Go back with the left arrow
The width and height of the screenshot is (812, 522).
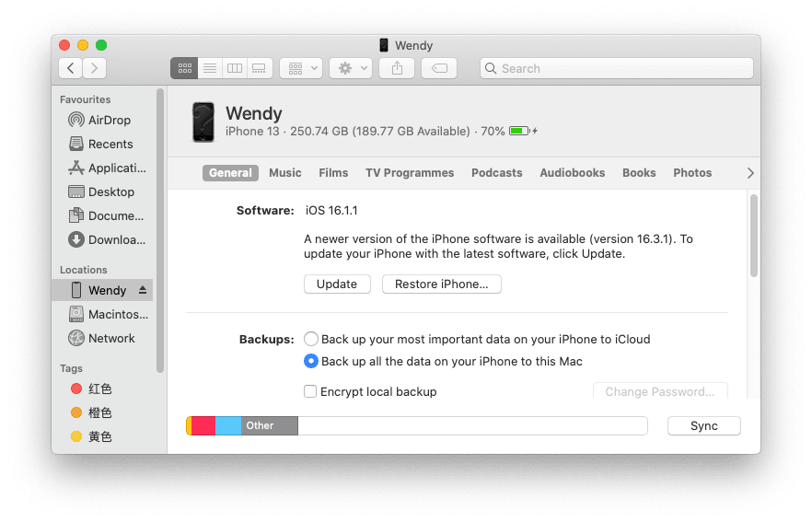pos(71,68)
